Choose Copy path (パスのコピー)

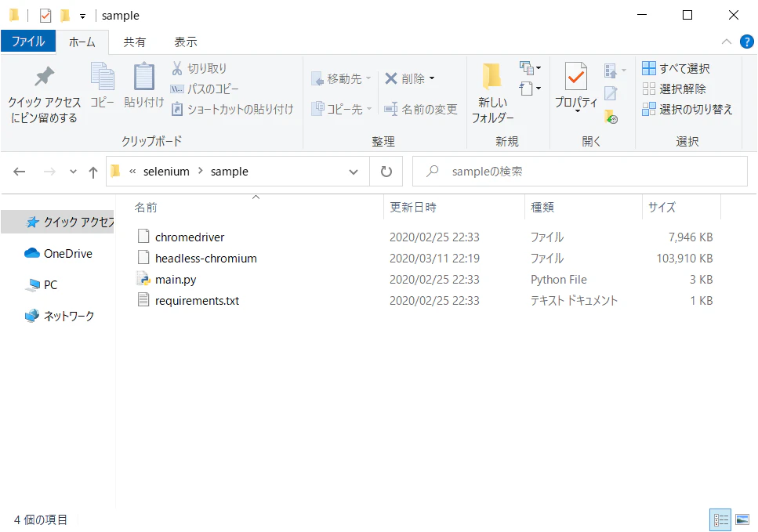tap(205, 89)
